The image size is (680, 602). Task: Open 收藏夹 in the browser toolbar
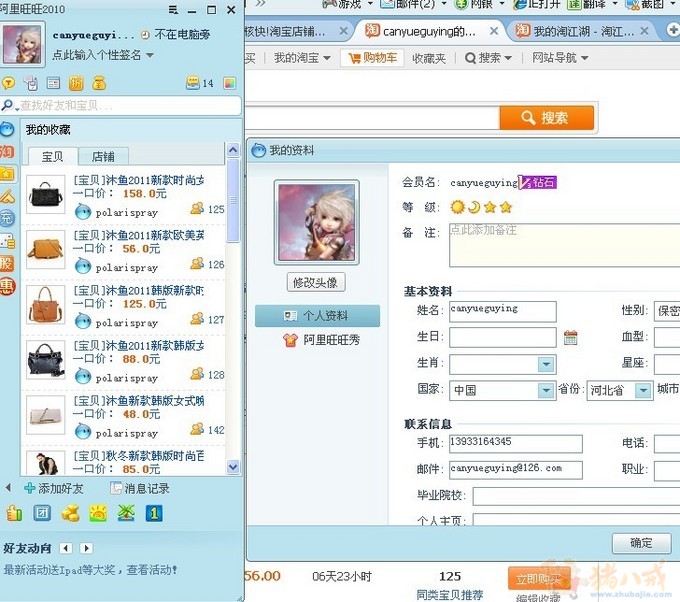[429, 58]
